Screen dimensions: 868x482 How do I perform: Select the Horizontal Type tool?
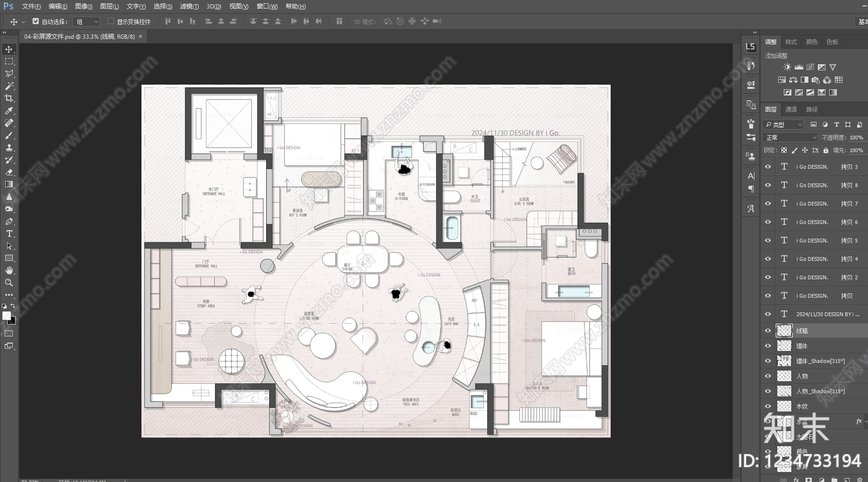[9, 234]
